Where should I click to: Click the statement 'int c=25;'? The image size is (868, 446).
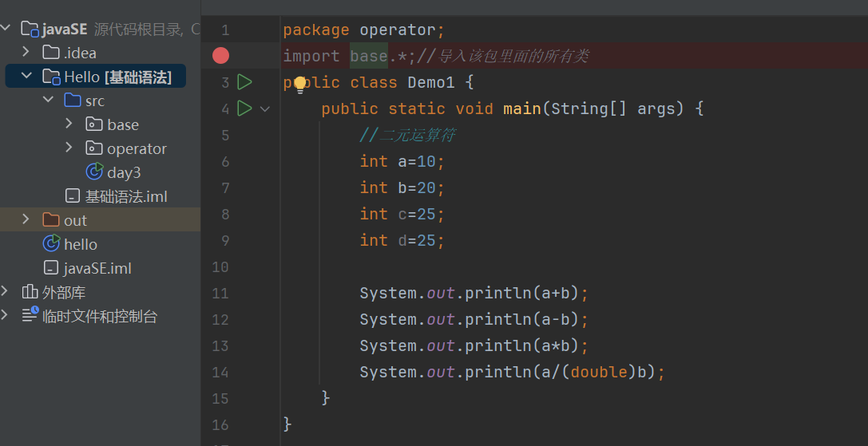(x=402, y=214)
